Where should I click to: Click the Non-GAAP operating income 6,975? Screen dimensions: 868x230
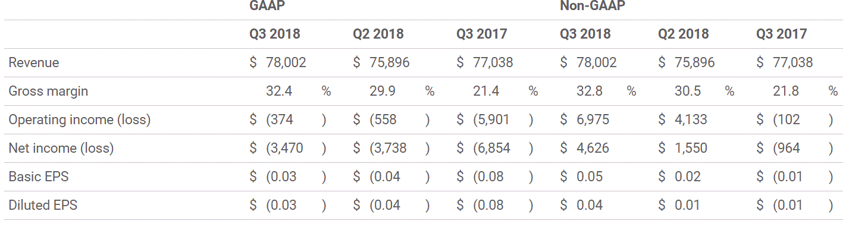(x=593, y=119)
